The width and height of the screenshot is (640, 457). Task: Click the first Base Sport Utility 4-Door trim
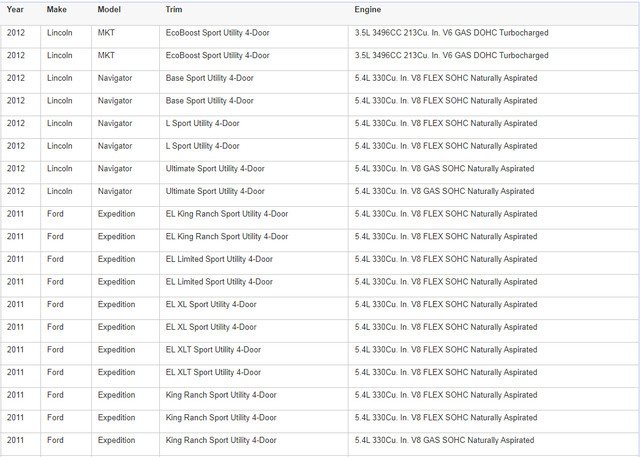[209, 78]
